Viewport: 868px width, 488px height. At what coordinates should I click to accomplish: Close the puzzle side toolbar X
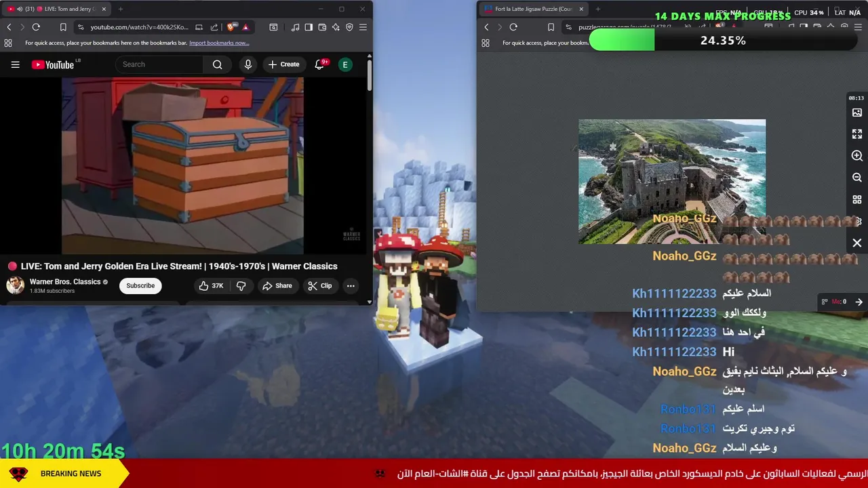coord(857,243)
